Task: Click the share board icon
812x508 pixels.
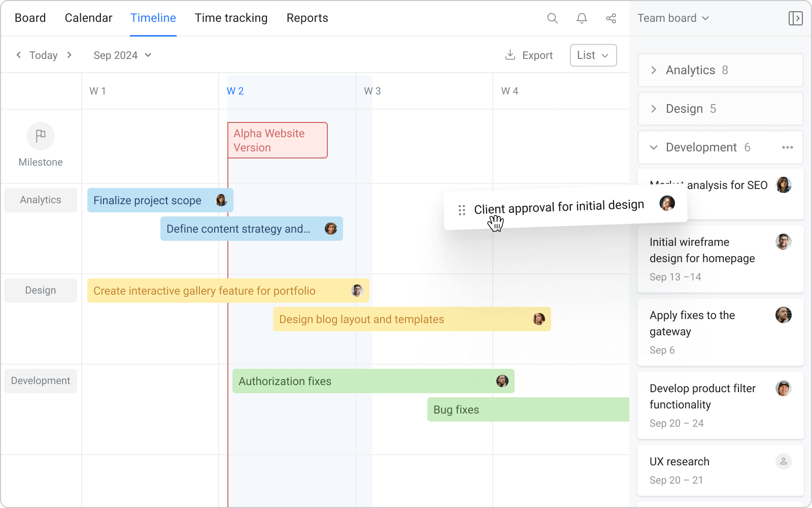Action: tap(611, 18)
